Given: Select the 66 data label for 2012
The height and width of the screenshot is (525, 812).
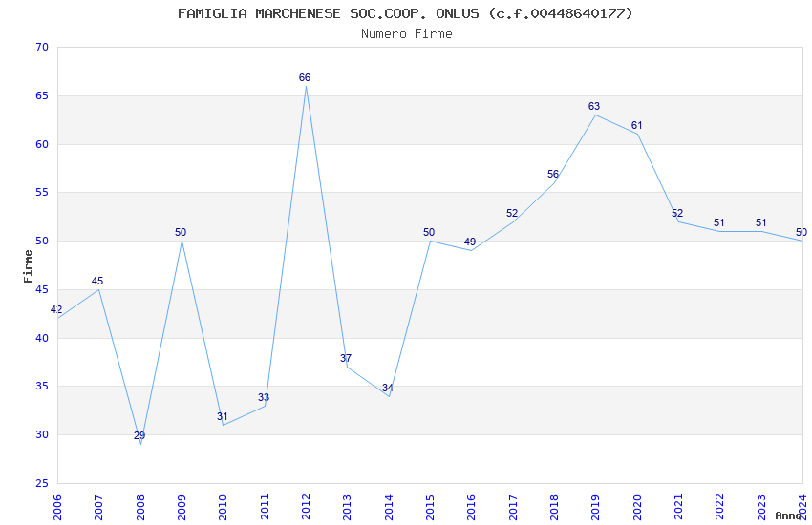Looking at the screenshot, I should tap(305, 77).
